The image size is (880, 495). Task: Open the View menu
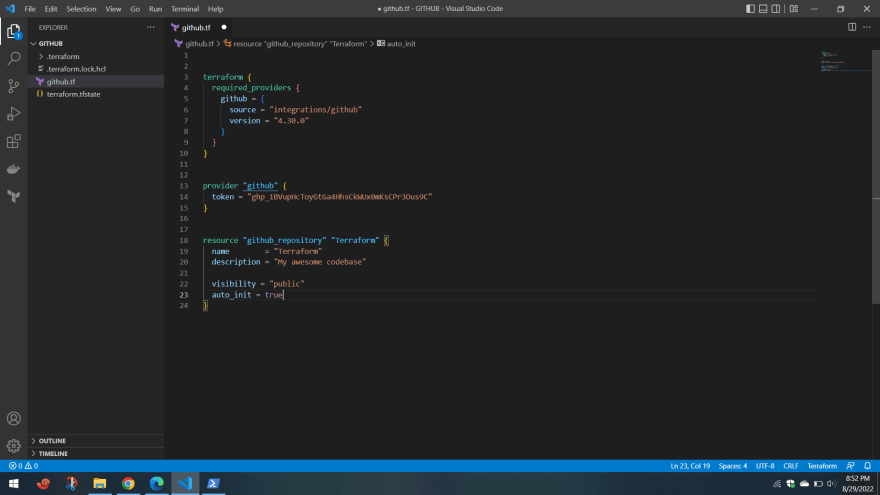point(113,9)
